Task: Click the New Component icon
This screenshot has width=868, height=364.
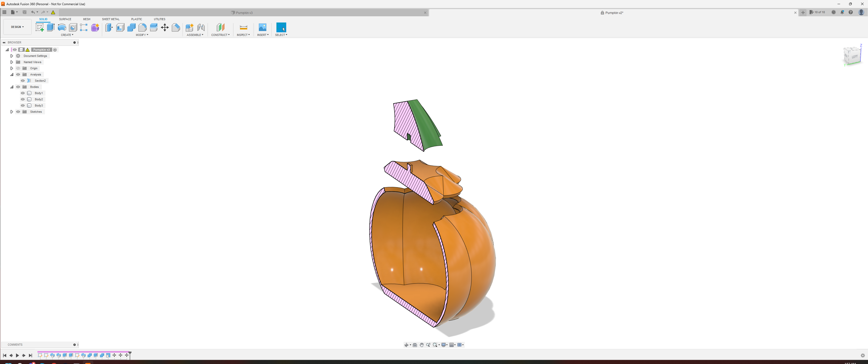Action: [190, 27]
